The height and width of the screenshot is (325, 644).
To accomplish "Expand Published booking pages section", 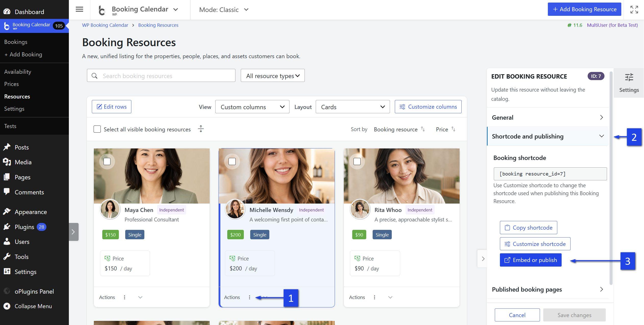I will click(548, 289).
